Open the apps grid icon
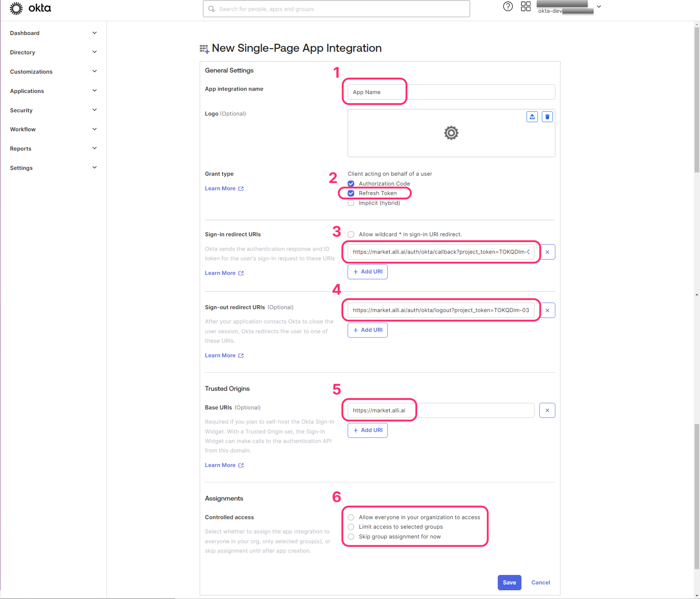Viewport: 700px width, 599px height. [525, 6]
